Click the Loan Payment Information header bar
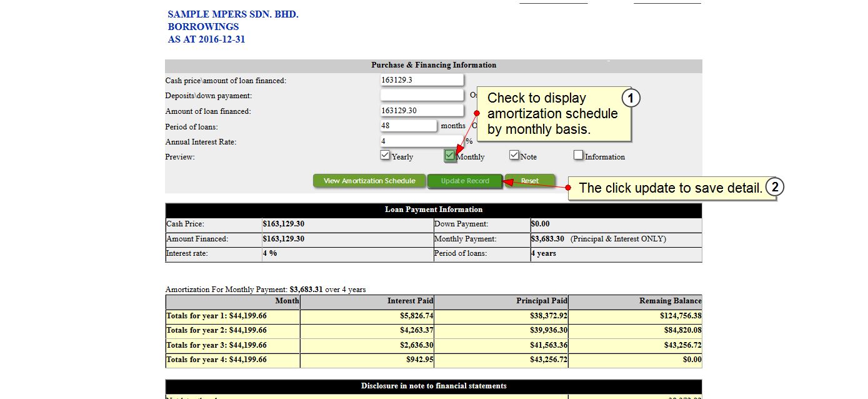 pos(433,210)
